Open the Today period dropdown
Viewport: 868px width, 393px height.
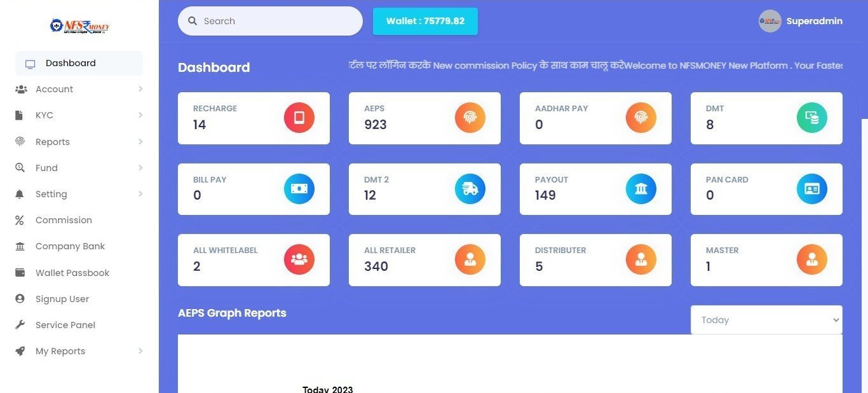pos(766,320)
